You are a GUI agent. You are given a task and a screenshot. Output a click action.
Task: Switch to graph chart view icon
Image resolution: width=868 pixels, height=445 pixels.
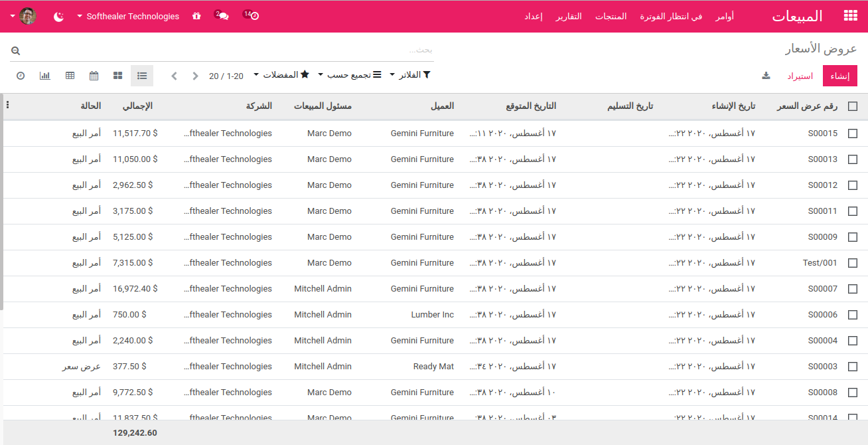point(45,76)
